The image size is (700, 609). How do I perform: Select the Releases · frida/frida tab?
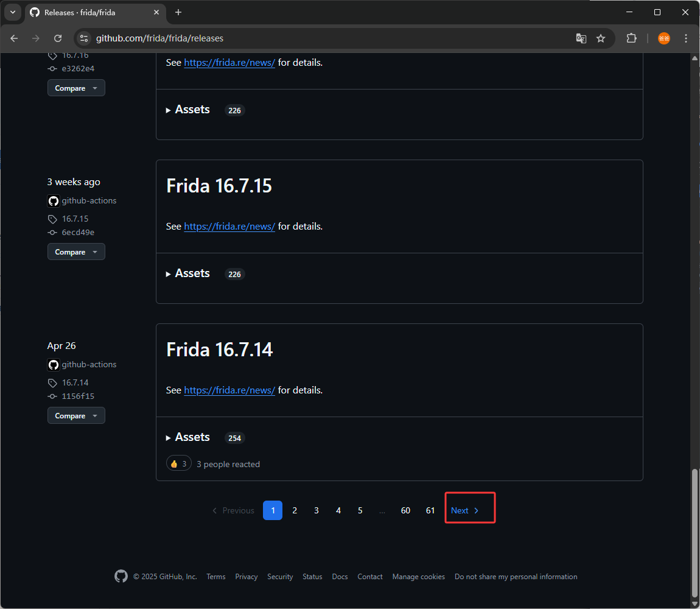[x=95, y=13]
